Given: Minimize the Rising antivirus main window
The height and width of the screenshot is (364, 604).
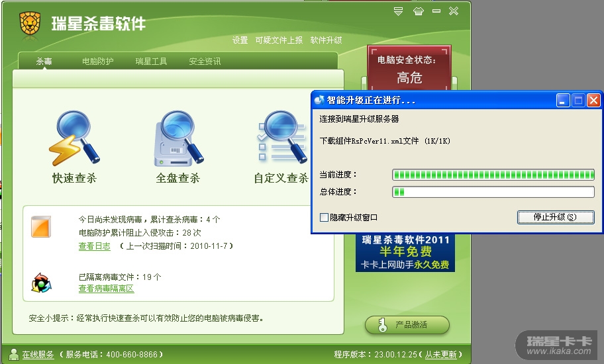Looking at the screenshot, I should pos(436,11).
